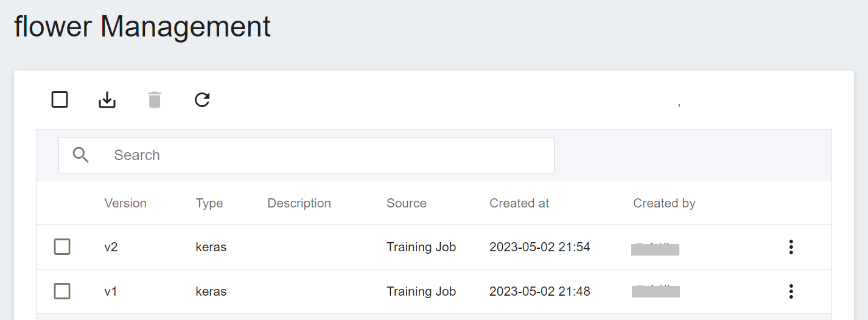The height and width of the screenshot is (320, 868).
Task: Click the Created by column header
Action: (x=664, y=203)
